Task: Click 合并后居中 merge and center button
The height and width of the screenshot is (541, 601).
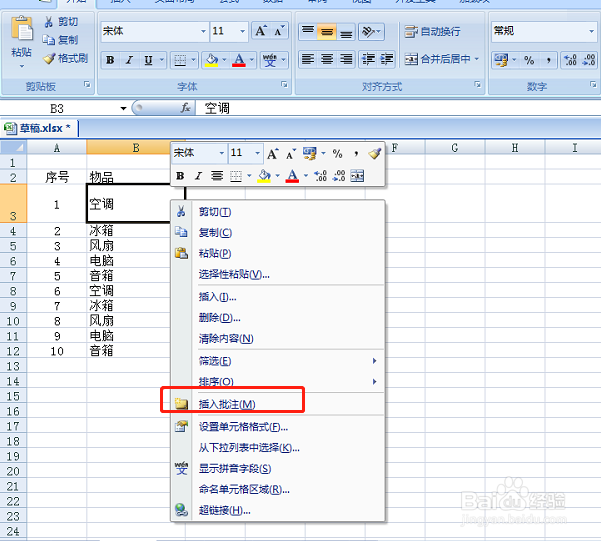Action: pos(437,59)
